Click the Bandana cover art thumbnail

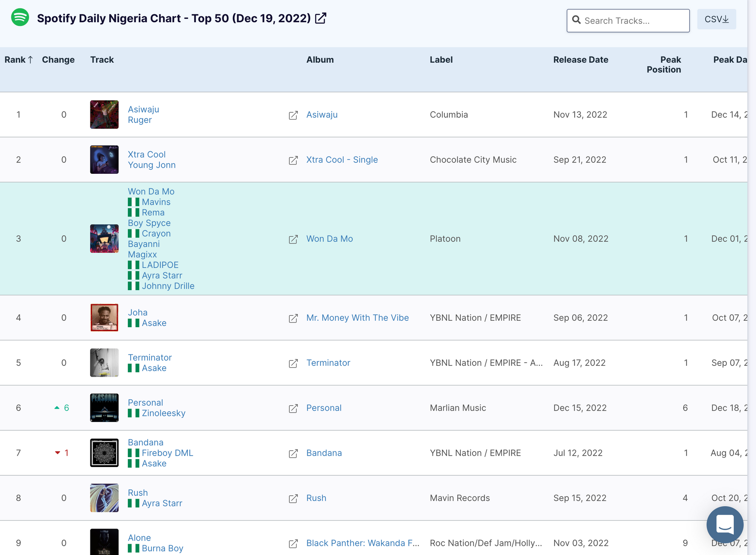[x=104, y=453]
